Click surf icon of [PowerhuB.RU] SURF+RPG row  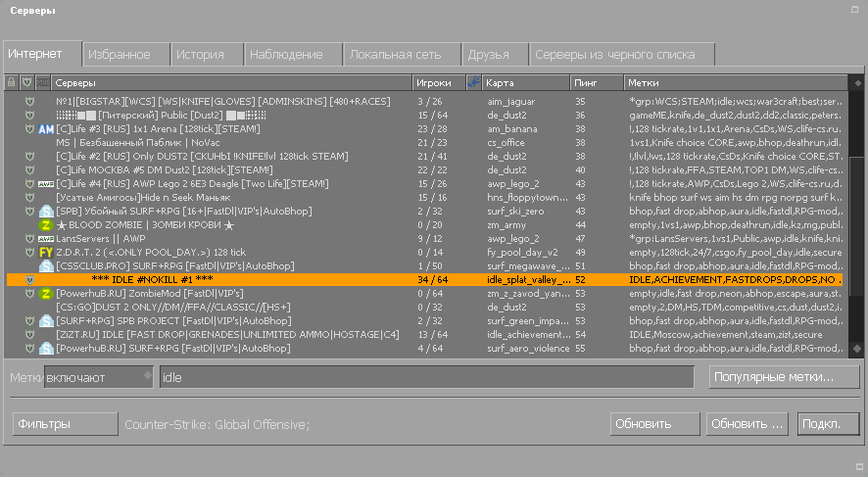coord(46,349)
